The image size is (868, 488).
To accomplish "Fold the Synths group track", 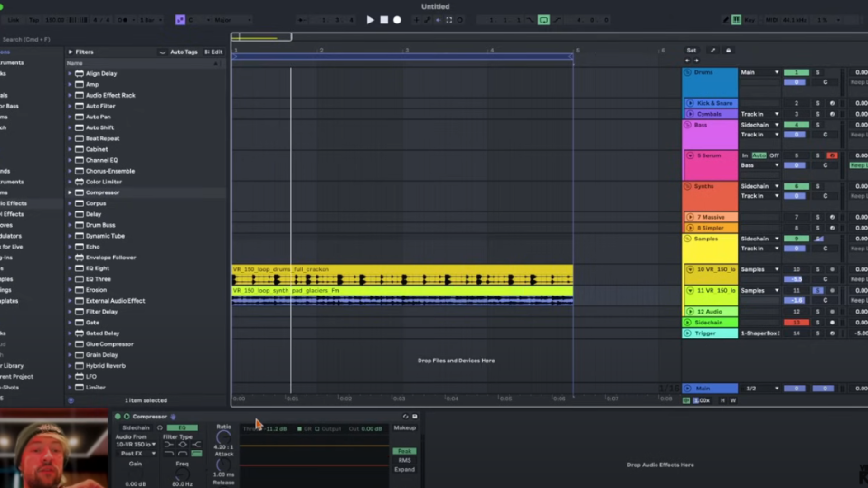I will tap(687, 186).
